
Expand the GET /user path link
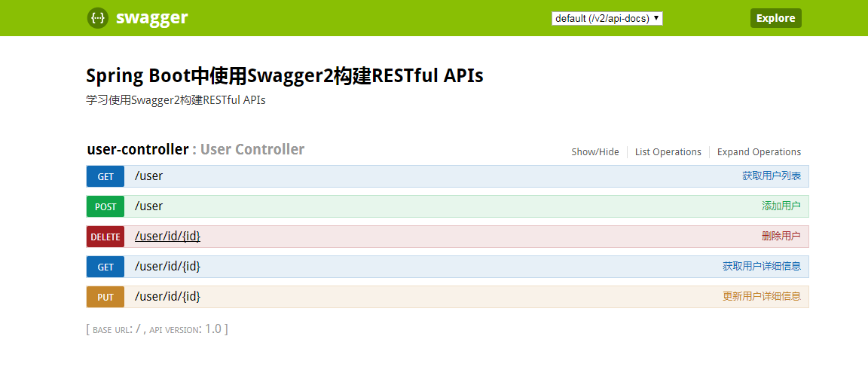(148, 176)
